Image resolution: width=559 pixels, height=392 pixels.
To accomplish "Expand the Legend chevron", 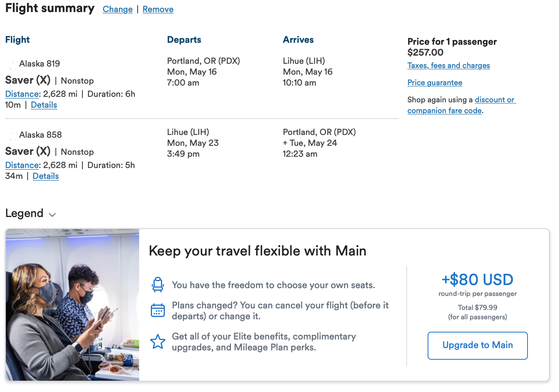I will pyautogui.click(x=52, y=215).
